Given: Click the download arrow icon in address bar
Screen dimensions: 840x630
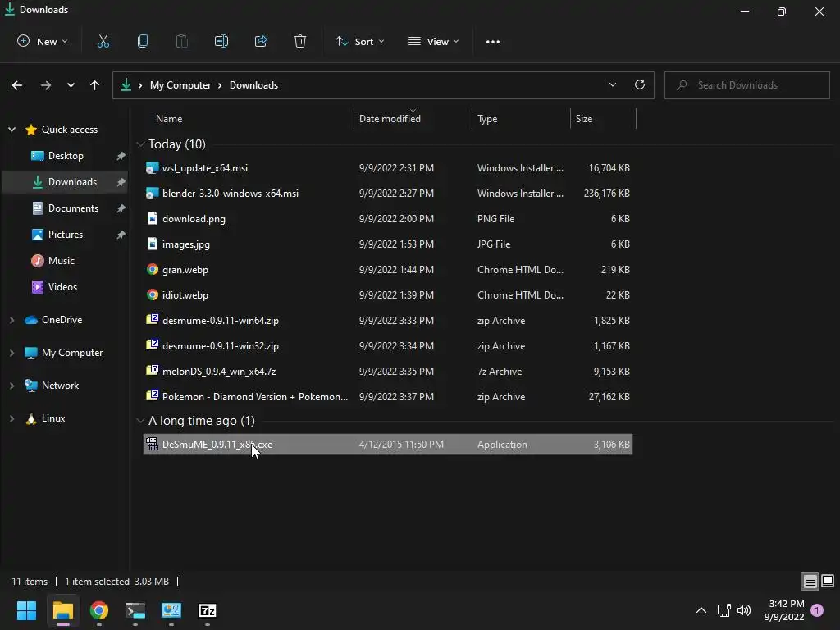Looking at the screenshot, I should coord(126,84).
